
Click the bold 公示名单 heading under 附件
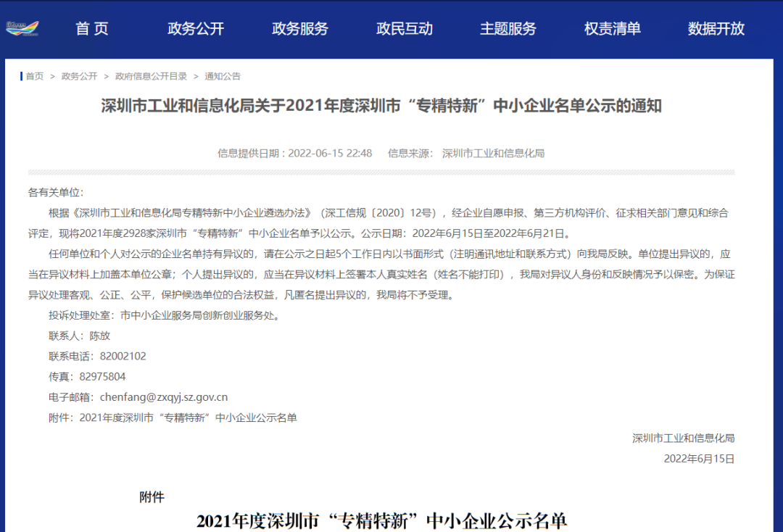(381, 520)
